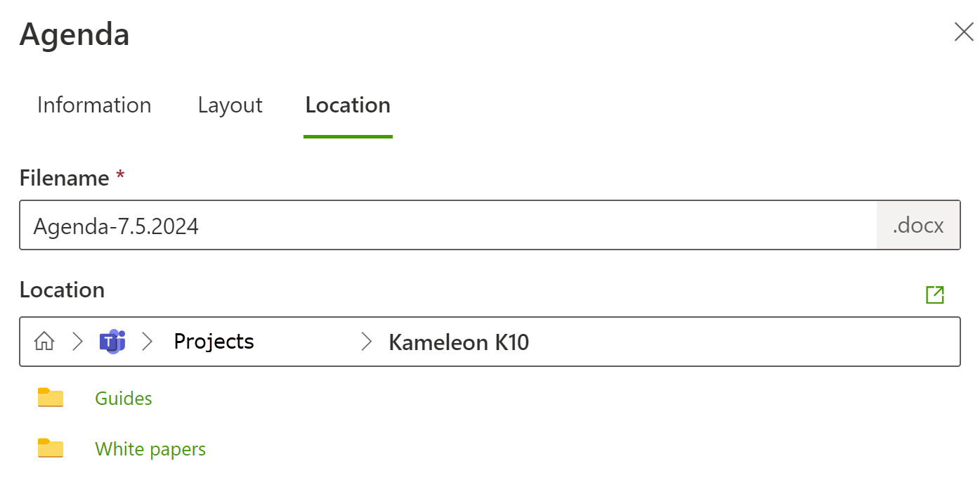Open the White papers folder link

click(x=150, y=449)
